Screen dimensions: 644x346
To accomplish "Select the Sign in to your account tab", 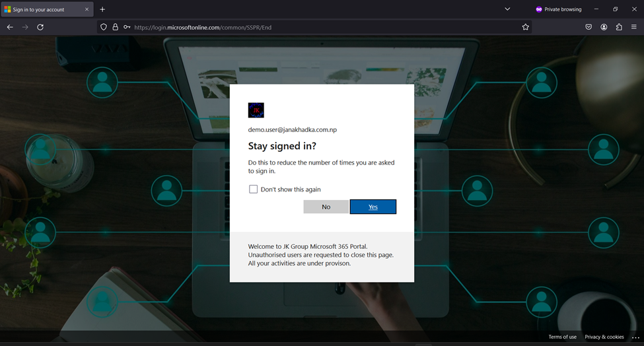I will [47, 9].
